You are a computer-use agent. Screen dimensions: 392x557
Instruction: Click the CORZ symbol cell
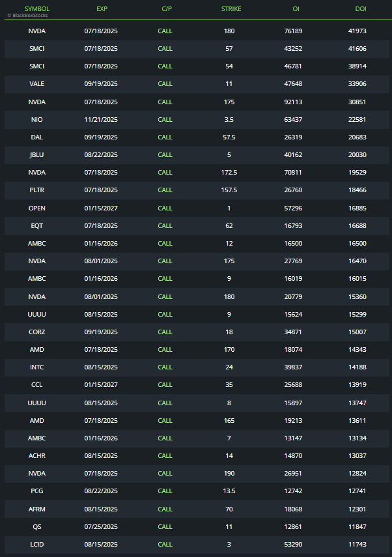37,332
